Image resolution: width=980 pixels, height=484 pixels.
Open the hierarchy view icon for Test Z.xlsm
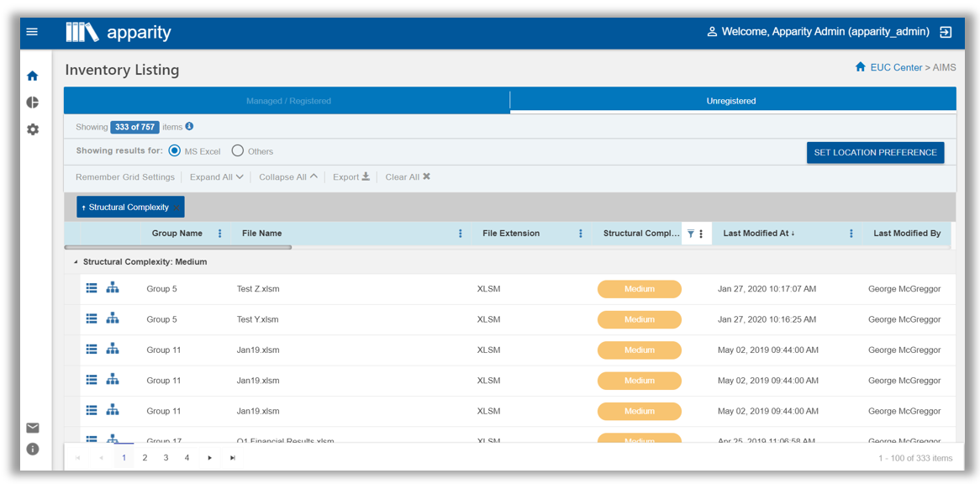pyautogui.click(x=112, y=287)
